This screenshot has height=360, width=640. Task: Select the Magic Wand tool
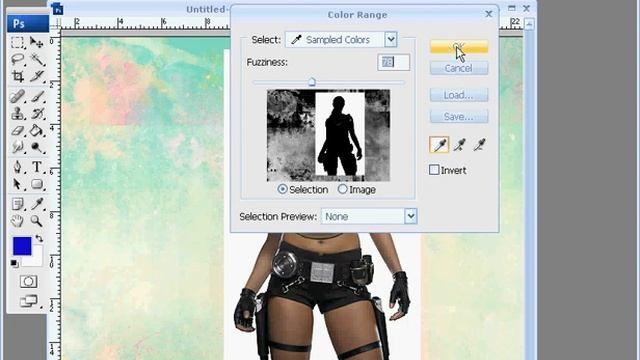coord(37,60)
